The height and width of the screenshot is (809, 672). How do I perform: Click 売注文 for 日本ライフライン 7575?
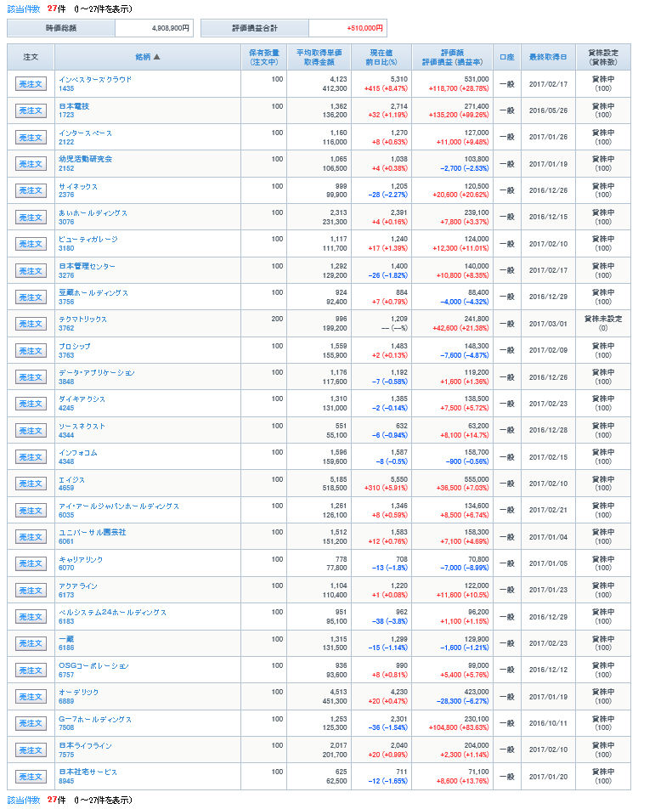(31, 750)
